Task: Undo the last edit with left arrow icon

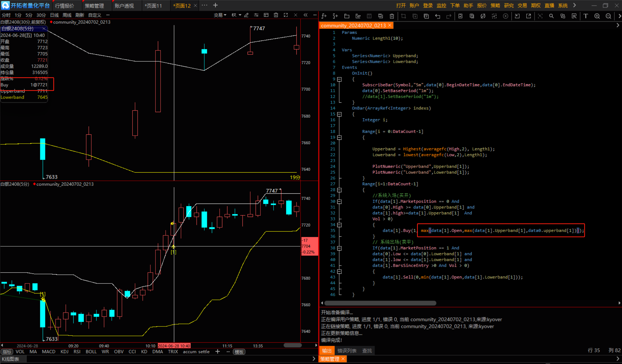Action: point(438,16)
